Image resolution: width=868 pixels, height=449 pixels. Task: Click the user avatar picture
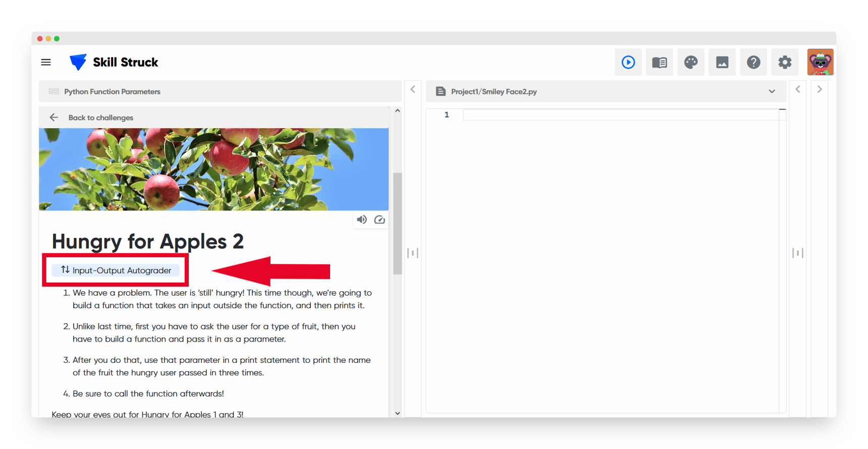[820, 62]
